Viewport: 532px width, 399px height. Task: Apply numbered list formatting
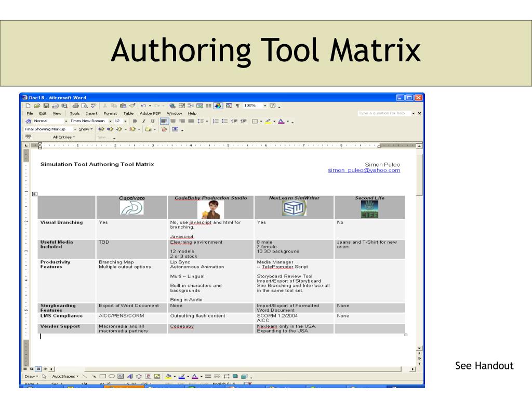click(216, 121)
